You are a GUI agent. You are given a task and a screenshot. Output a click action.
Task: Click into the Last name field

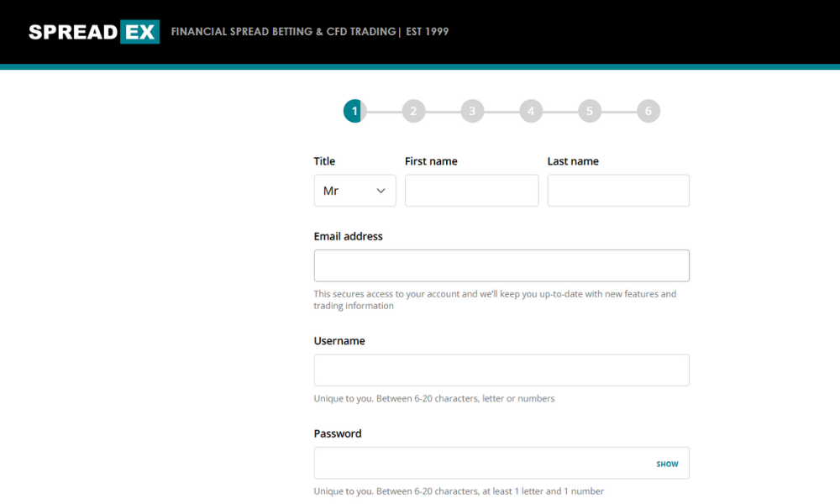pyautogui.click(x=618, y=191)
